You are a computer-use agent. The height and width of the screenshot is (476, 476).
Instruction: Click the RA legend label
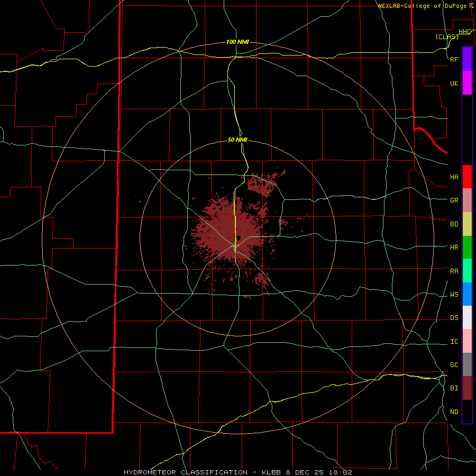coord(454,271)
